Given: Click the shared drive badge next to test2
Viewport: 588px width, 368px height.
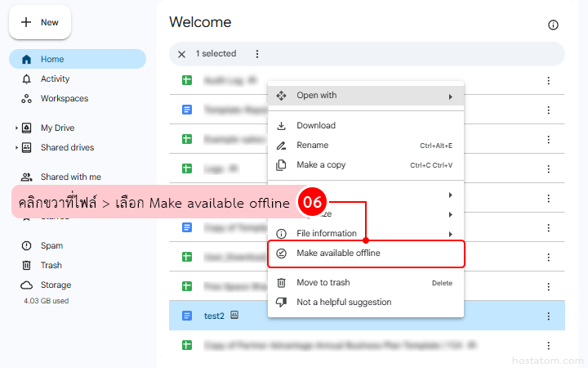Looking at the screenshot, I should tap(234, 315).
